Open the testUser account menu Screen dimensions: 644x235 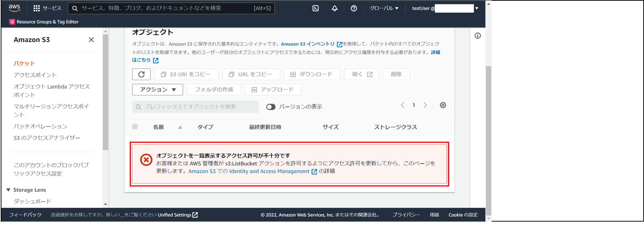[x=445, y=8]
